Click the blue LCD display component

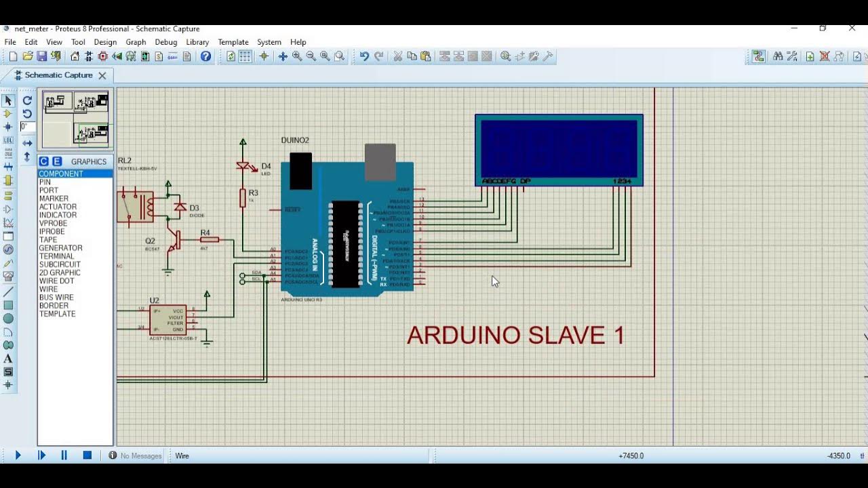click(x=559, y=150)
